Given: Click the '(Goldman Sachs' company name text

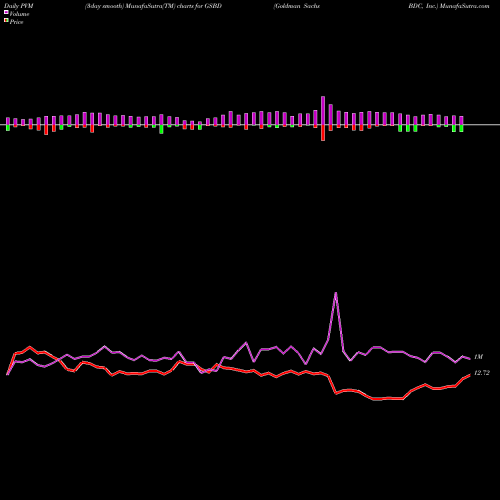Looking at the screenshot, I should click(296, 6).
